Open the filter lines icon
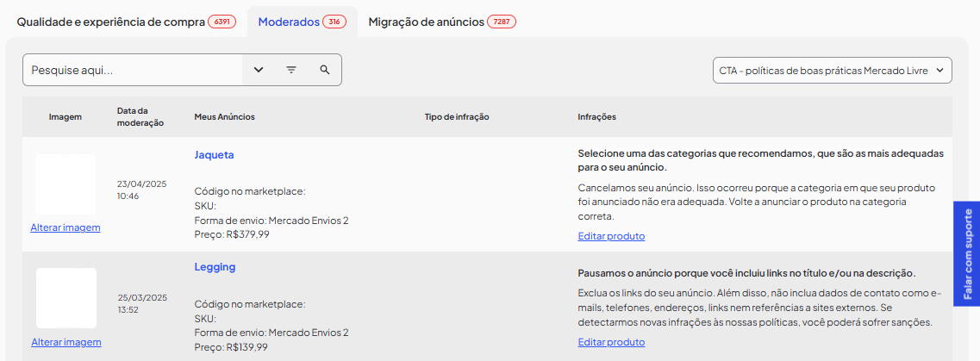The image size is (980, 361). pyautogui.click(x=291, y=70)
